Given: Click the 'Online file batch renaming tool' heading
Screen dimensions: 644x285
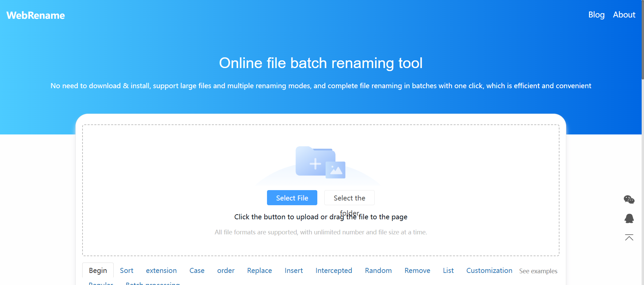Looking at the screenshot, I should [321, 63].
